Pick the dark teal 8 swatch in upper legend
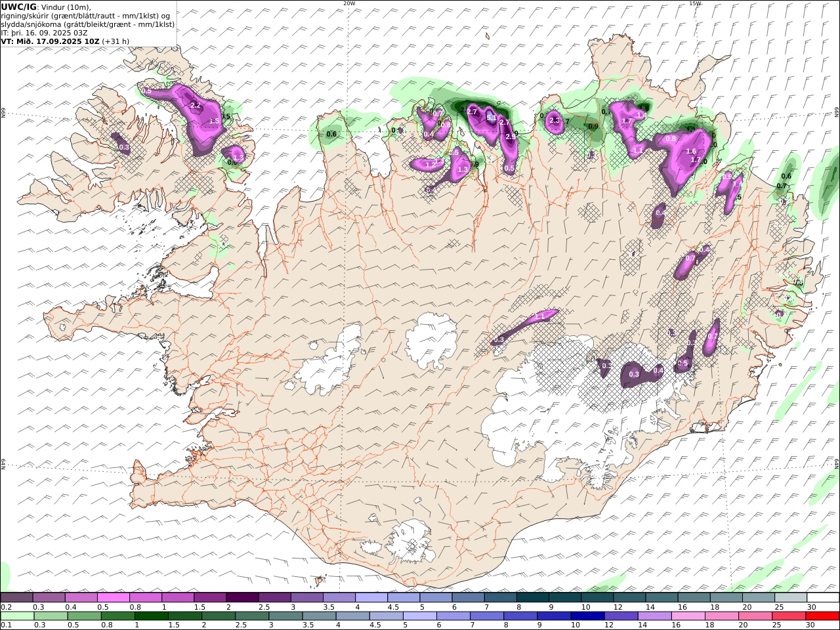 (532, 598)
